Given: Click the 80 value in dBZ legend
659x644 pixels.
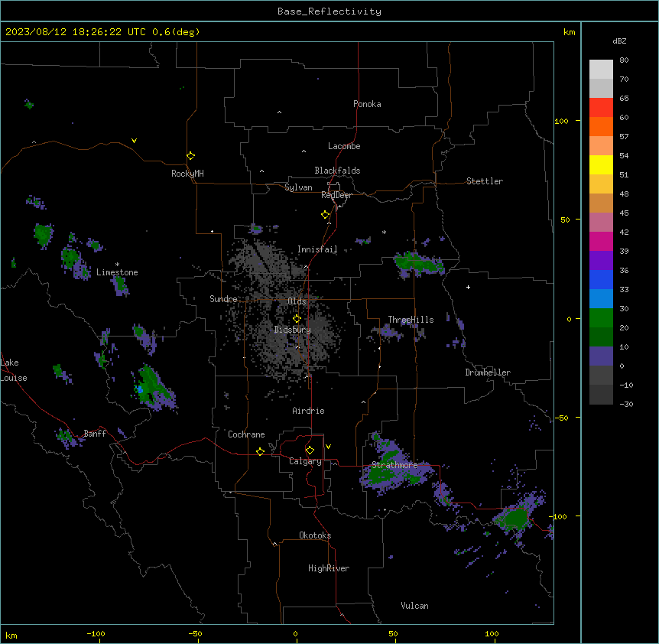Looking at the screenshot, I should pos(624,60).
